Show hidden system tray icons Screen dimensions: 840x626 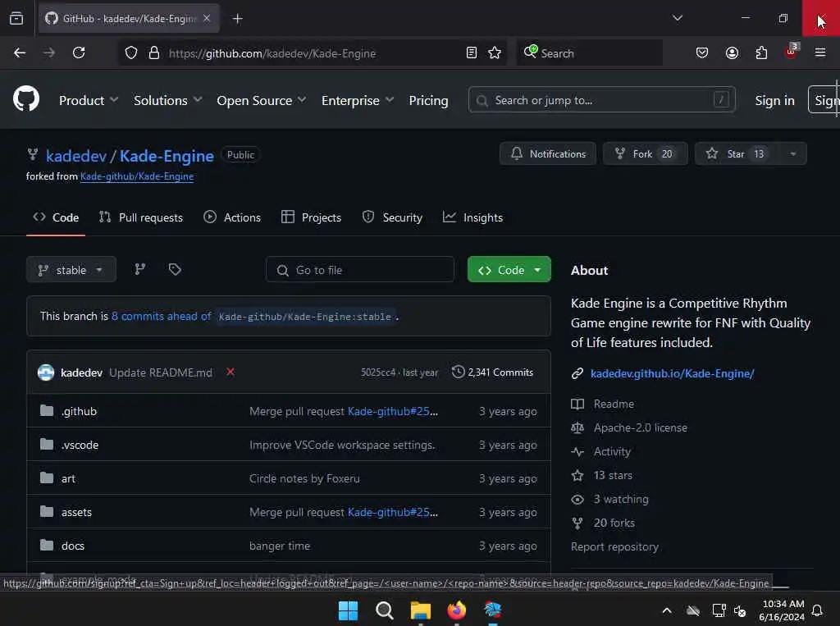pos(667,610)
